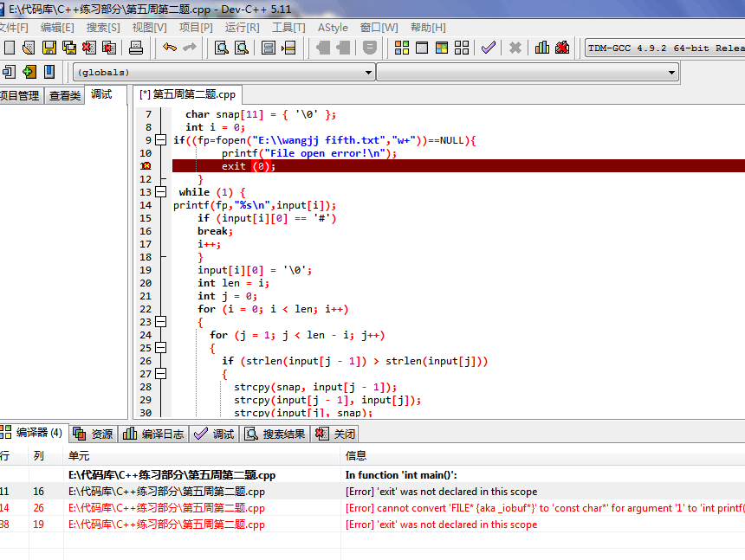The width and height of the screenshot is (745, 560).
Task: Click the Goto Bookmark blue book icon
Action: 49,72
